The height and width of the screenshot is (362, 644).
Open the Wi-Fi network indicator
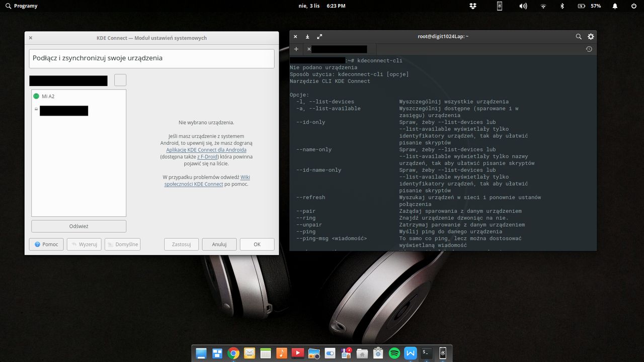[x=543, y=6]
